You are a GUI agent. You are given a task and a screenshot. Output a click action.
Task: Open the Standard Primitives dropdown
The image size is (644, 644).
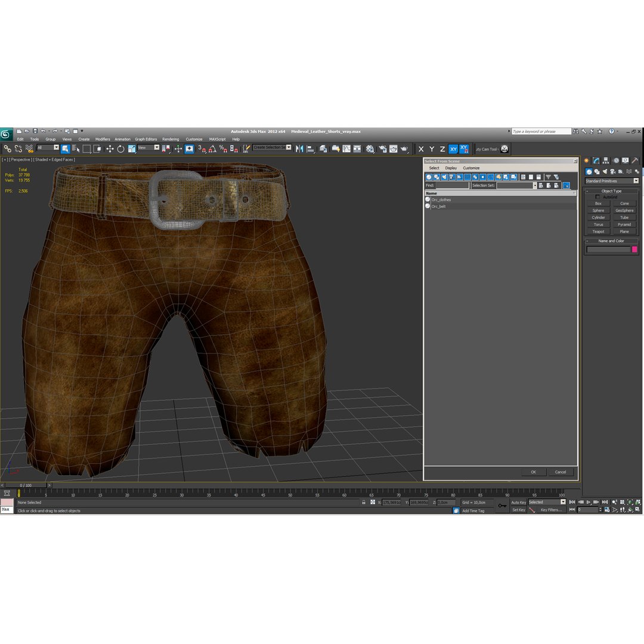612,181
